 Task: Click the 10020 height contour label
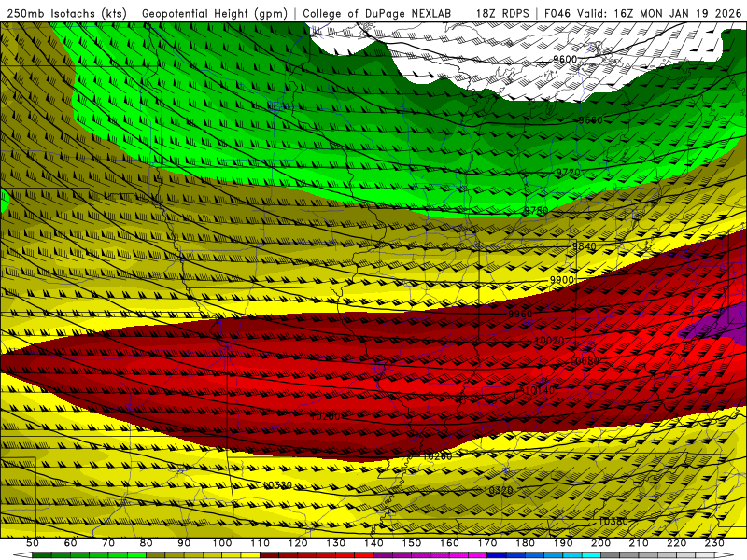[549, 341]
